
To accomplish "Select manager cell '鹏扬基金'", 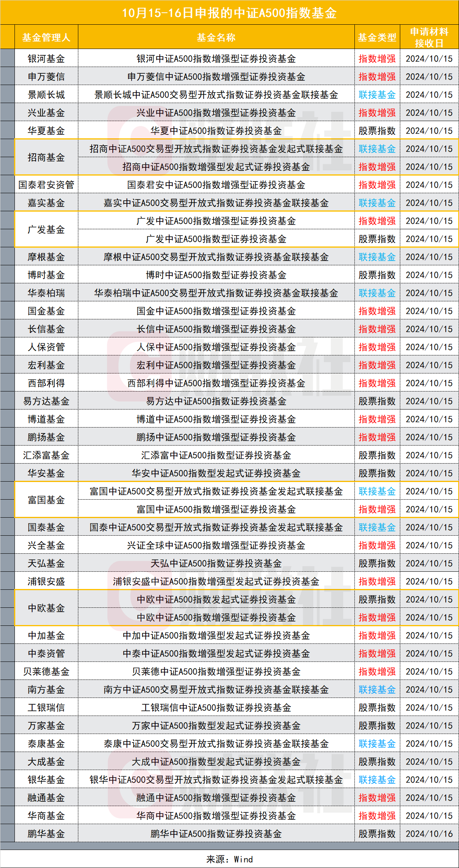I will [x=46, y=437].
